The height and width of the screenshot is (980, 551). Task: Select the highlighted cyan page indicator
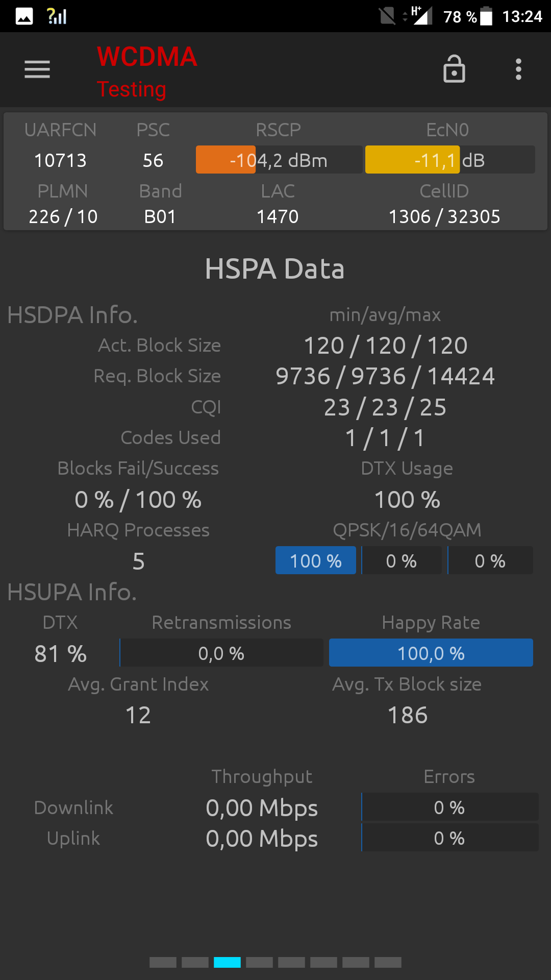(227, 962)
